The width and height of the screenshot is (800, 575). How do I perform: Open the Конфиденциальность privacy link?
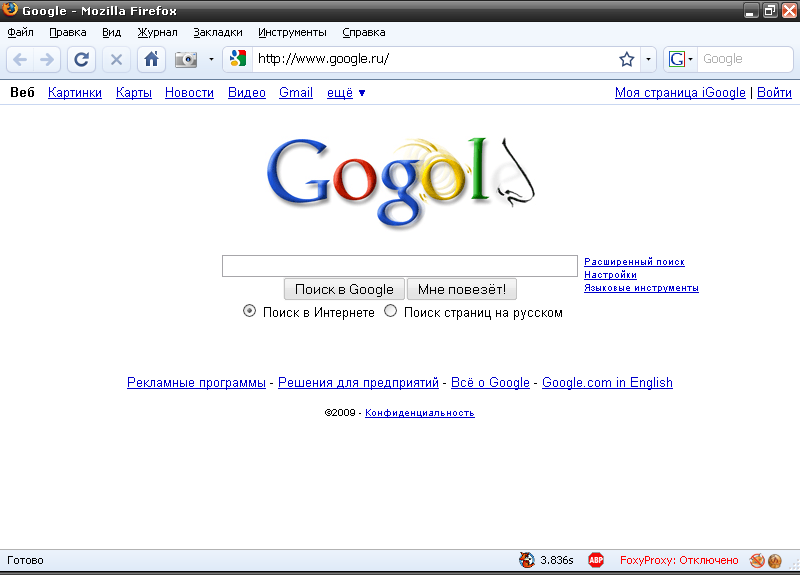(x=420, y=413)
